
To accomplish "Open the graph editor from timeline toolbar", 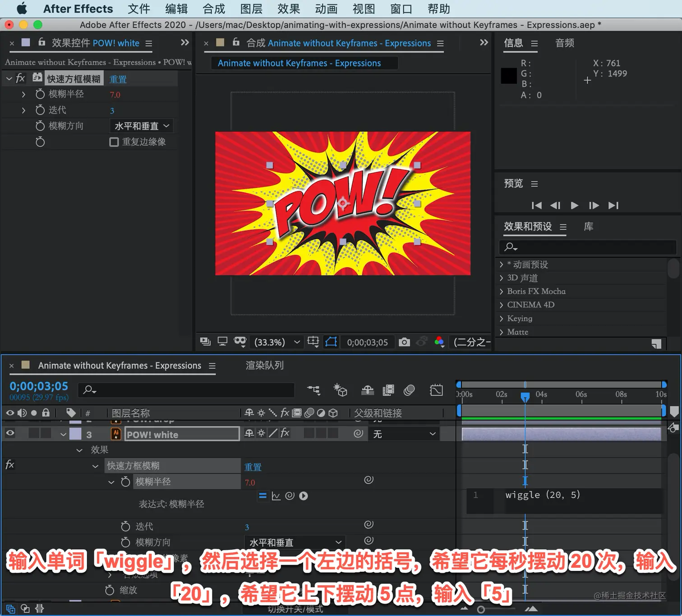I will coord(436,390).
